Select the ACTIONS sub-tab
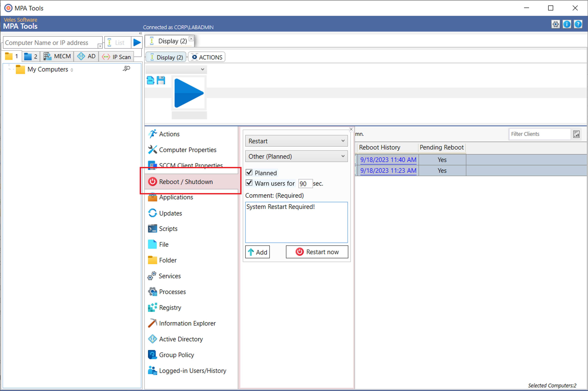This screenshot has height=391, width=588. point(207,57)
